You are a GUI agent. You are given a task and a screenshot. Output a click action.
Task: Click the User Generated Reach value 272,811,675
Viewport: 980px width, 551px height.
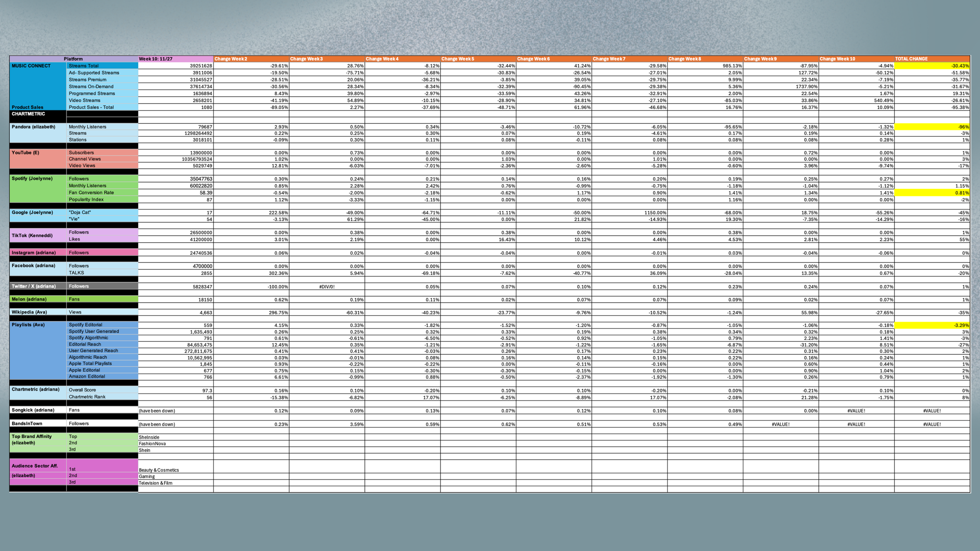click(x=176, y=351)
